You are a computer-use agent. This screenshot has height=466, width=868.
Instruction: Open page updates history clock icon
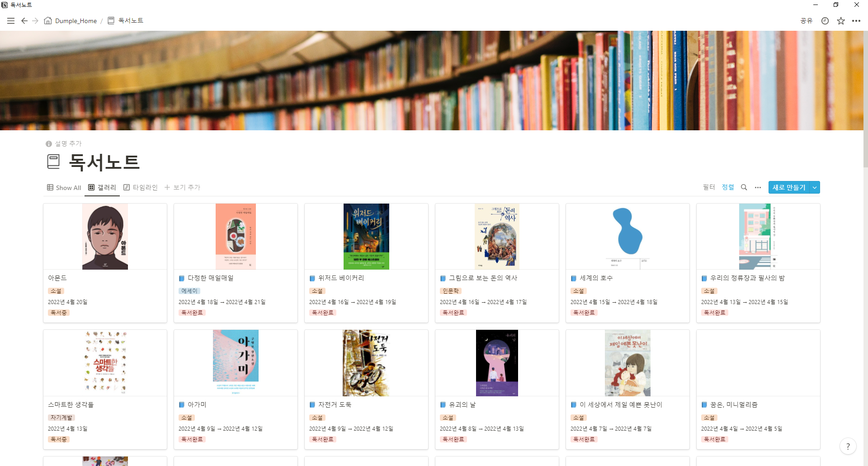[x=825, y=21]
